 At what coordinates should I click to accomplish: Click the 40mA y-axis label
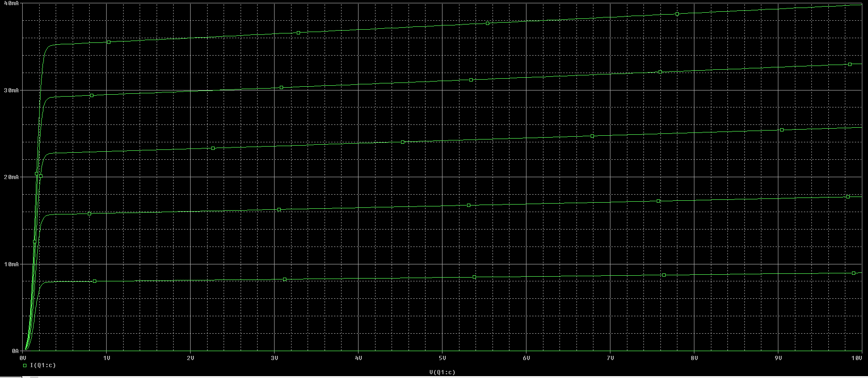(x=11, y=3)
